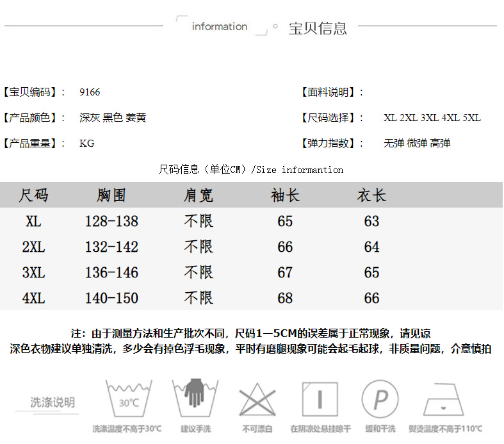Click sleeve length 66 in 2XL row
The width and height of the screenshot is (504, 444).
[x=285, y=247]
